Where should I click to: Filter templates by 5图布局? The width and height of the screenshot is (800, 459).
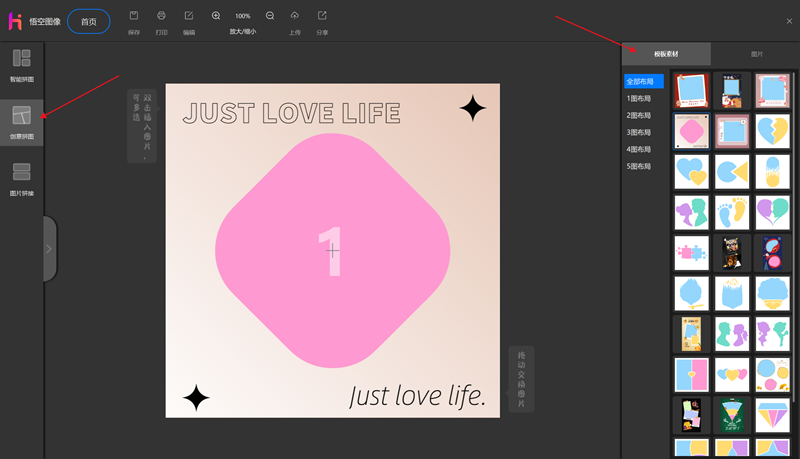638,166
